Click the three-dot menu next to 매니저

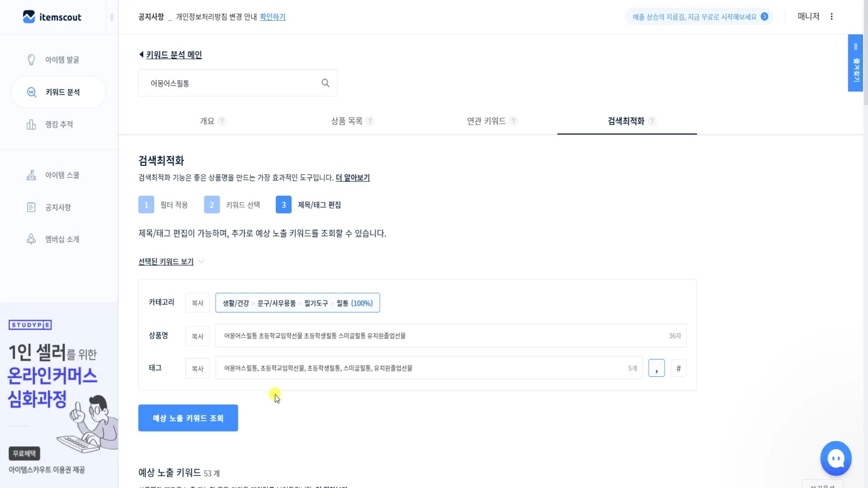831,17
